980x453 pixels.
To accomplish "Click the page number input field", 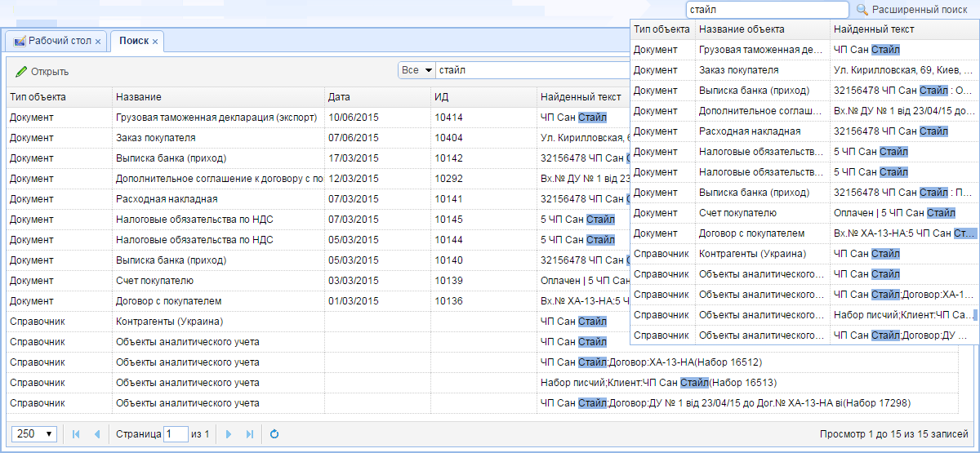I will (x=176, y=434).
